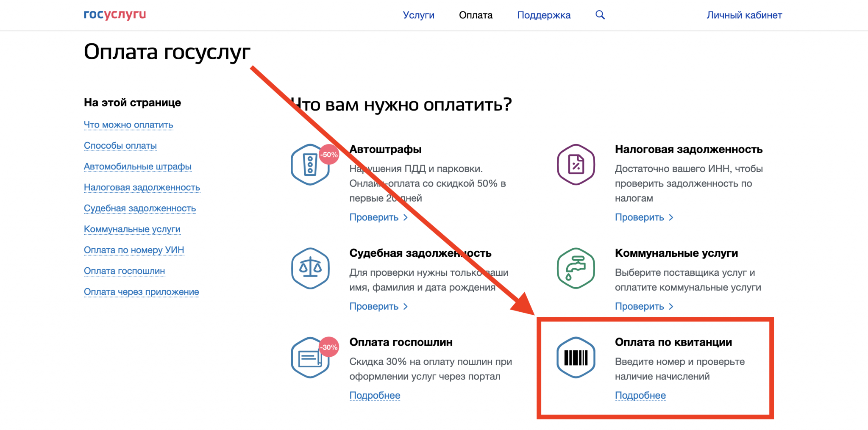This screenshot has width=868, height=430.
Task: Click description 'Введите номер и проверьте наличие начислений'
Action: point(680,369)
